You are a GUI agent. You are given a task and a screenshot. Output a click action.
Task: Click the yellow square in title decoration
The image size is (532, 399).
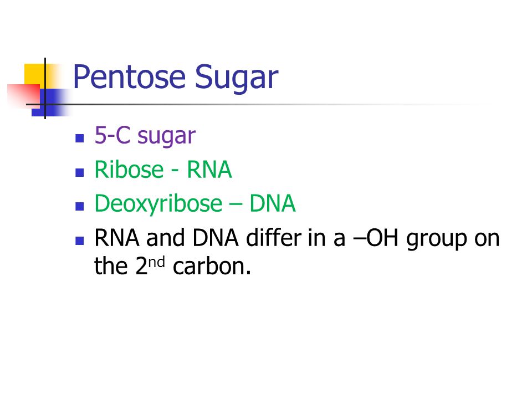click(x=34, y=74)
